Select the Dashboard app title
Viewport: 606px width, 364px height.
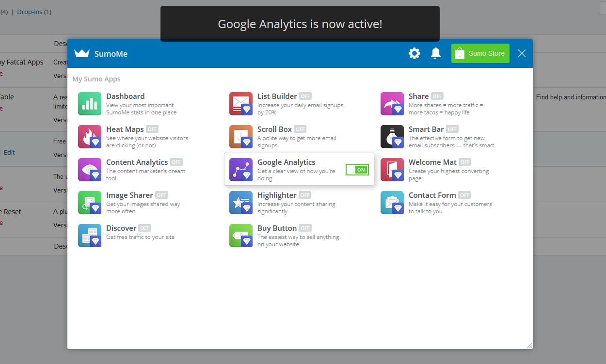126,96
